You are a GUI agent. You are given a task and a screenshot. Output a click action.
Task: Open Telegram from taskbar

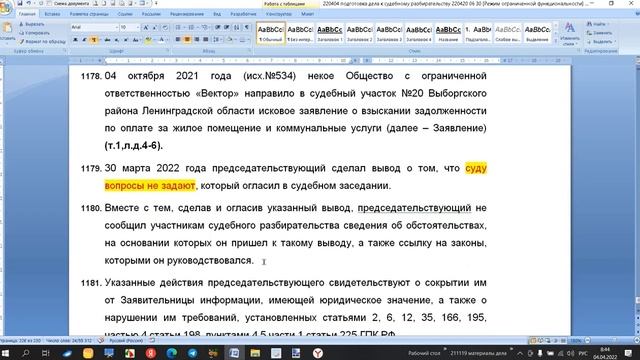point(192,353)
